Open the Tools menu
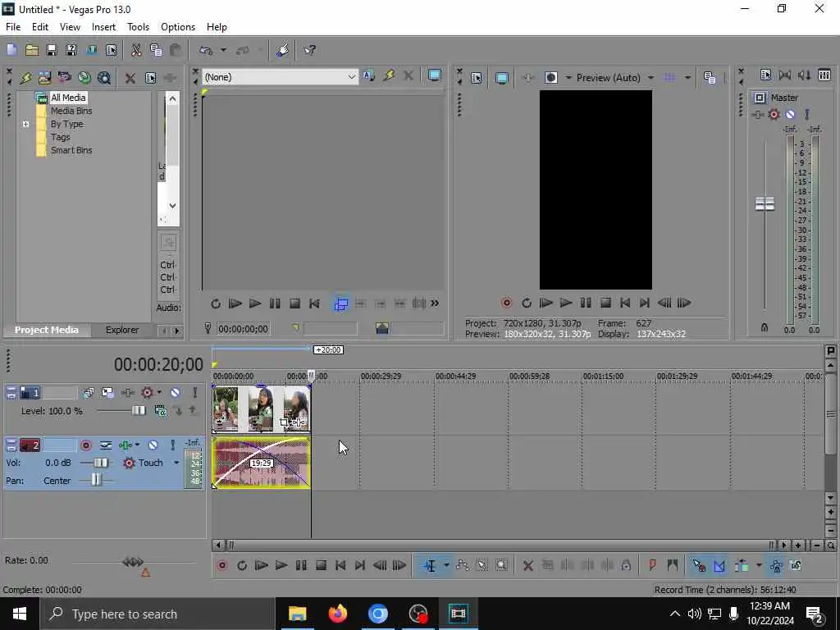 click(138, 27)
